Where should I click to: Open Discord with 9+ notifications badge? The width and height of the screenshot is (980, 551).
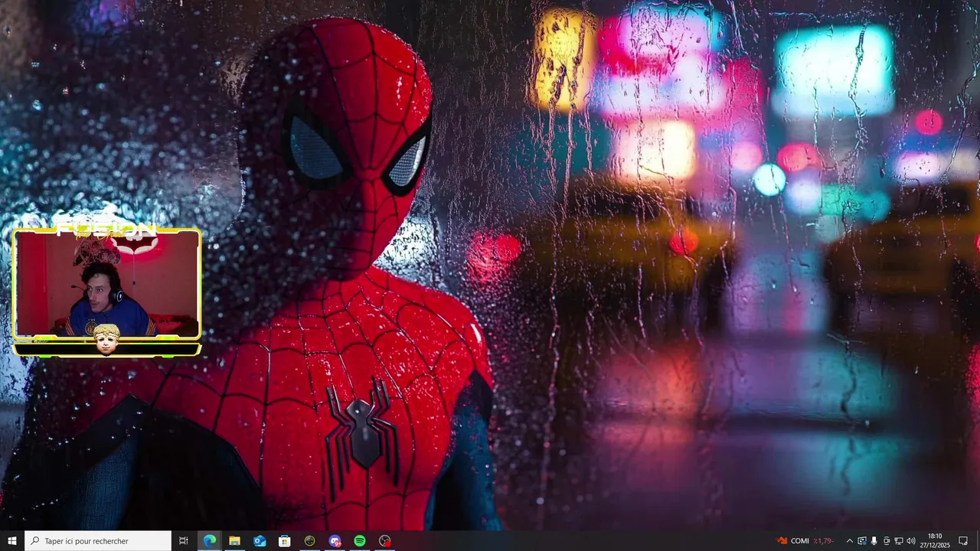click(335, 540)
